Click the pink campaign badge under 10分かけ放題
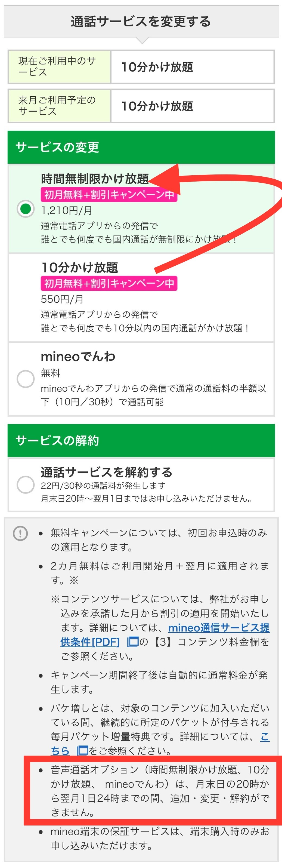The image size is (282, 868). [109, 283]
